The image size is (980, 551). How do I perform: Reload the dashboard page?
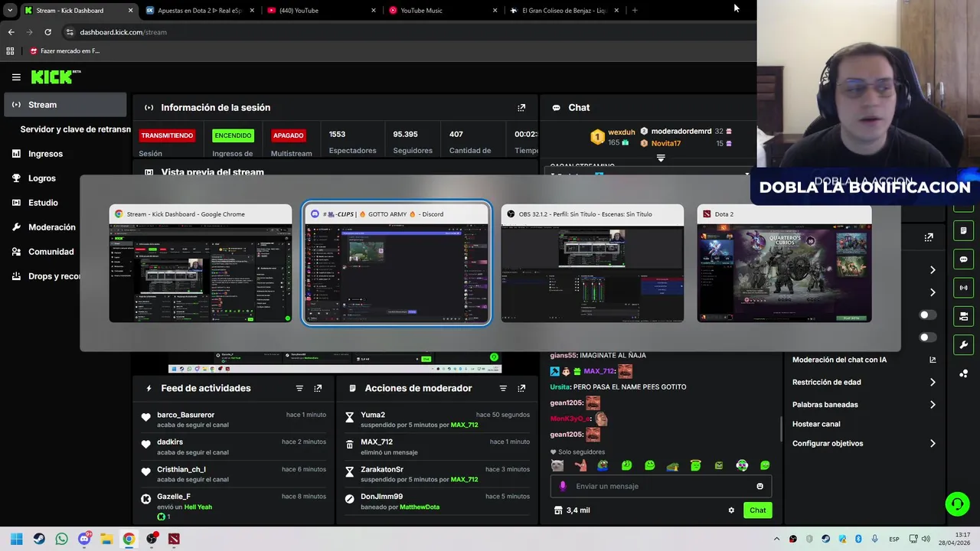pos(47,32)
